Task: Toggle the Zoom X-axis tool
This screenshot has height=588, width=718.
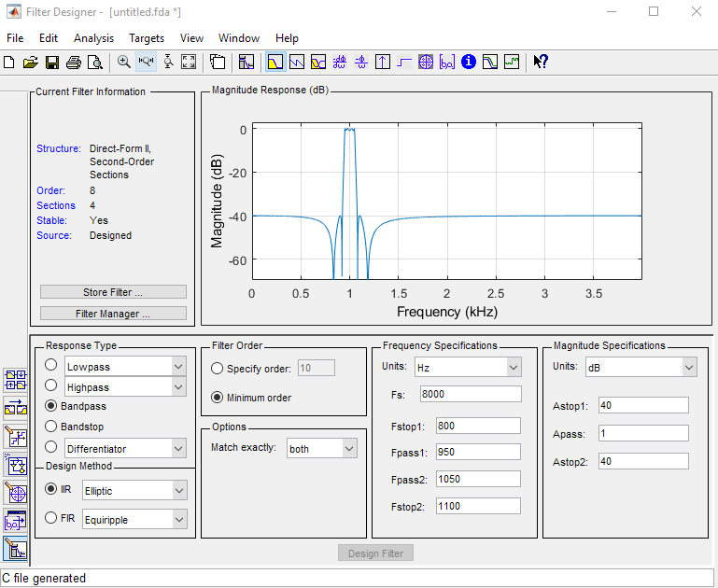Action: [146, 62]
